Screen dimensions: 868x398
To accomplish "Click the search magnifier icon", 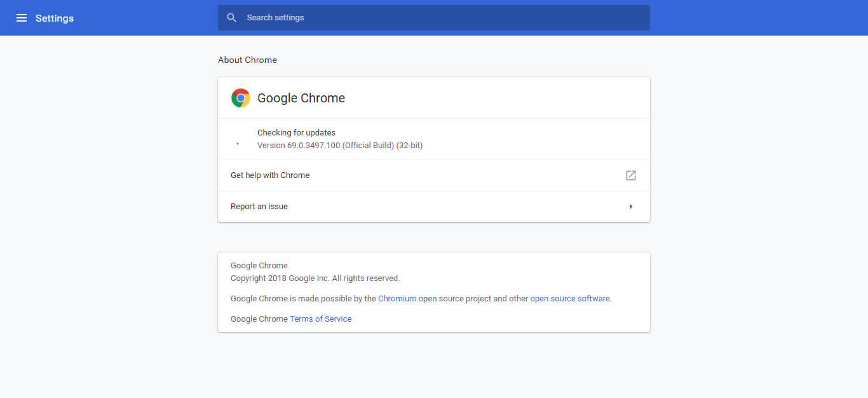I will pos(232,17).
